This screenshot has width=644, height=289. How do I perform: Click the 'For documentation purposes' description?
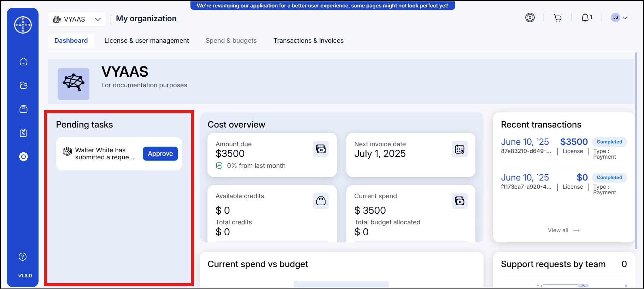click(144, 85)
